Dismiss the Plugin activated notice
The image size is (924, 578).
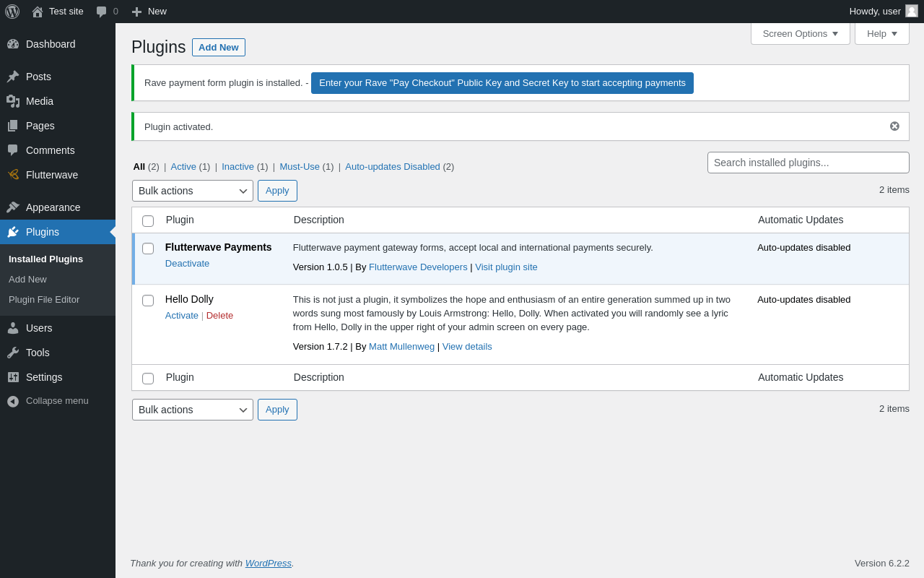pyautogui.click(x=894, y=126)
